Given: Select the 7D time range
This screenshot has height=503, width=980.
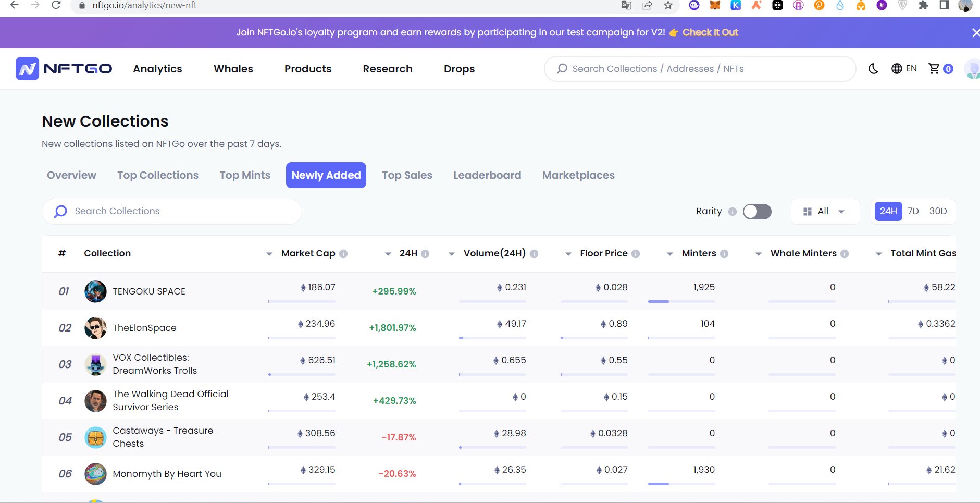Looking at the screenshot, I should click(913, 211).
